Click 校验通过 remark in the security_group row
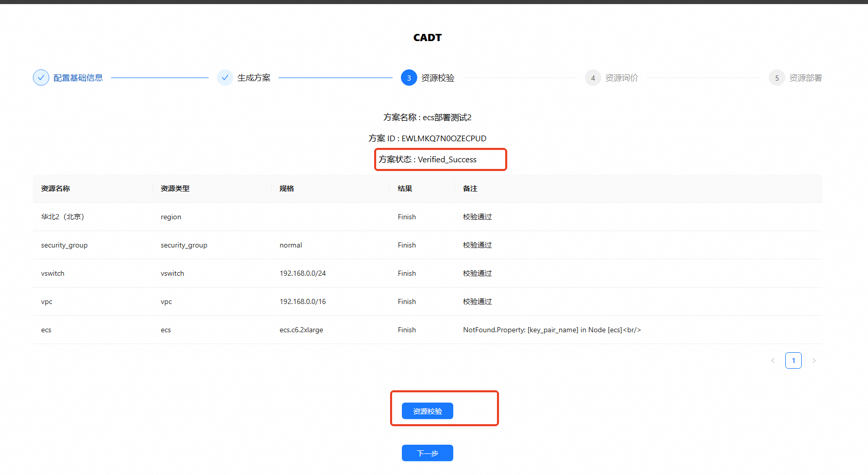The height and width of the screenshot is (475, 868). (x=477, y=245)
